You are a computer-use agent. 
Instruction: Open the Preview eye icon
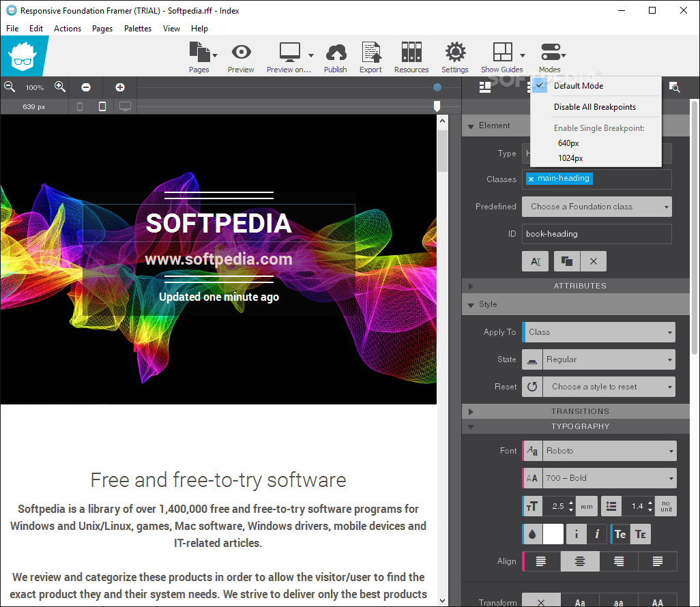[241, 53]
